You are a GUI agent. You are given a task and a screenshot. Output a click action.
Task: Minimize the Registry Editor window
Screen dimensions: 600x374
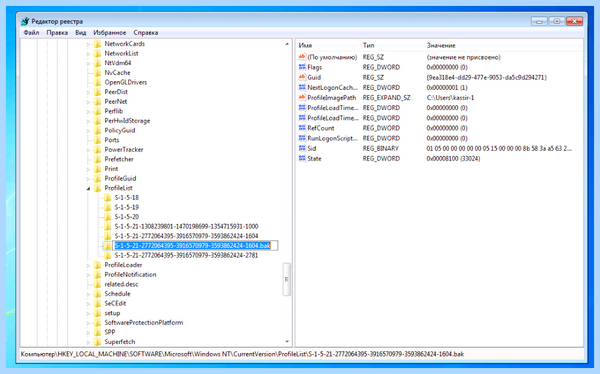539,21
